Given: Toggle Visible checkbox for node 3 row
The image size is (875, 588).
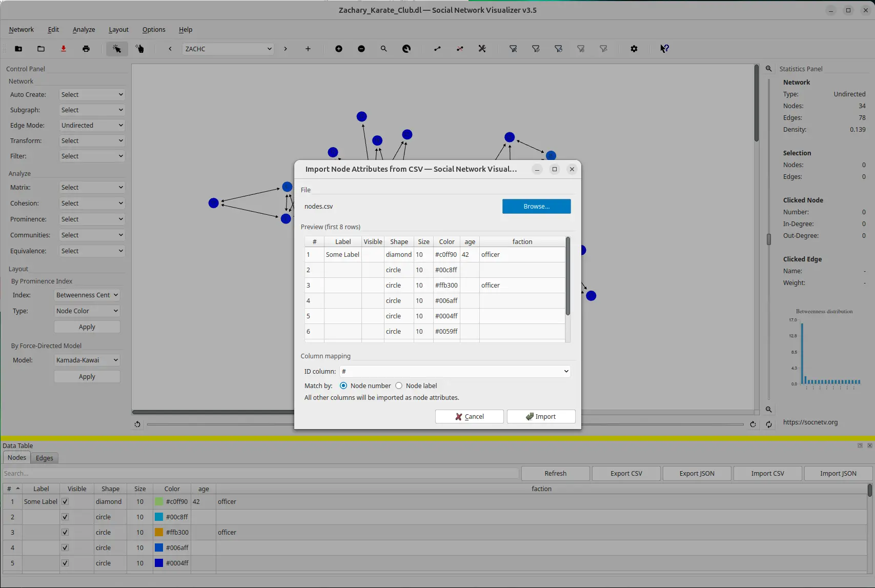Looking at the screenshot, I should point(65,532).
